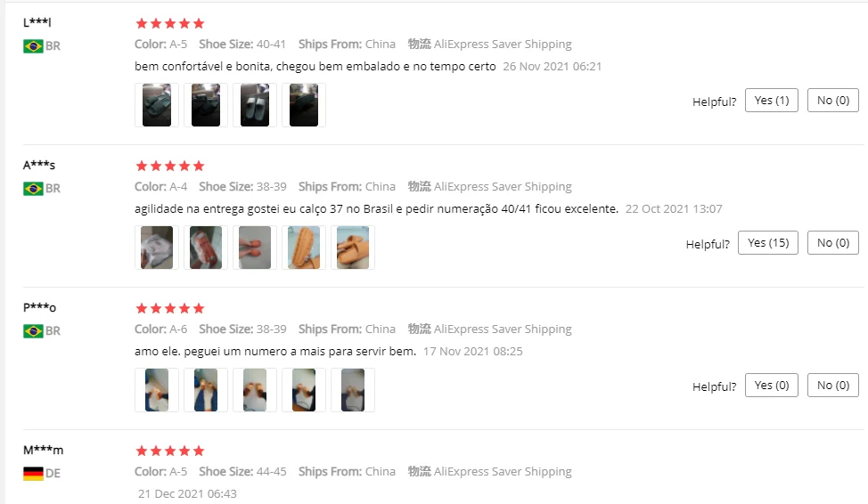Click Germany flag icon beside M***m
Viewport: 868px width, 504px height.
[33, 474]
